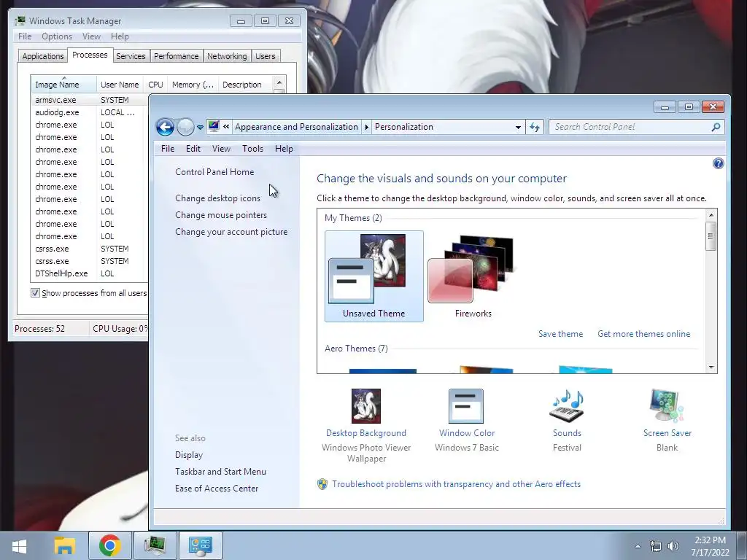Click the chevron expander after Appearance and Personalization
Image resolution: width=747 pixels, height=560 pixels.
(x=366, y=127)
